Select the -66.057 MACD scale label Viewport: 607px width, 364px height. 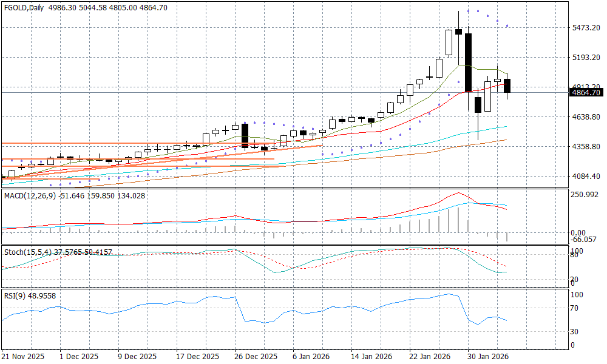coord(586,240)
